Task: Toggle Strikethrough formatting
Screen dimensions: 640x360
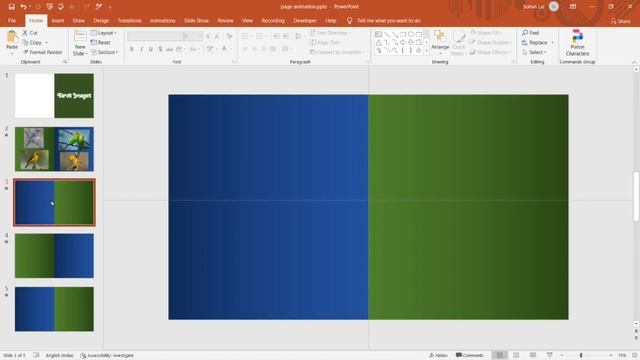Action: (x=169, y=49)
